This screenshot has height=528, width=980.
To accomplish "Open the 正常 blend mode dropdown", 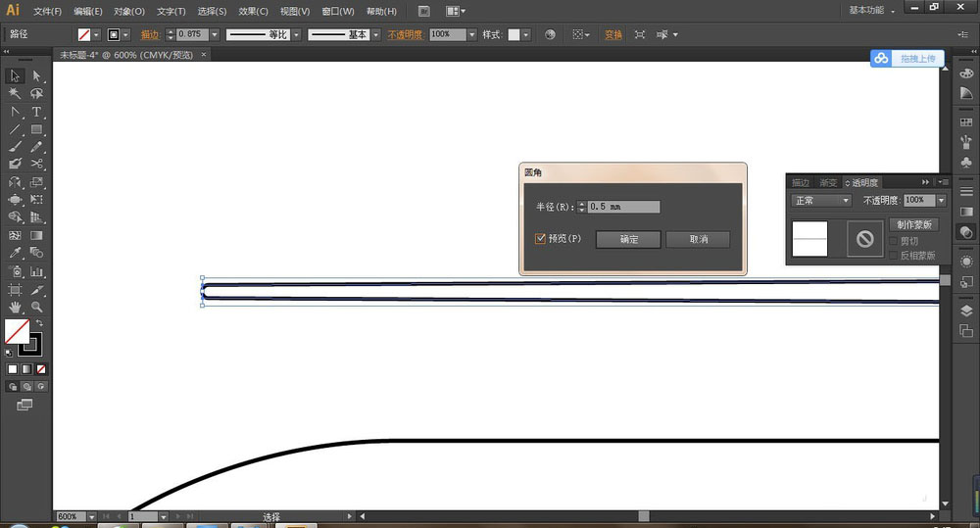I will [821, 201].
